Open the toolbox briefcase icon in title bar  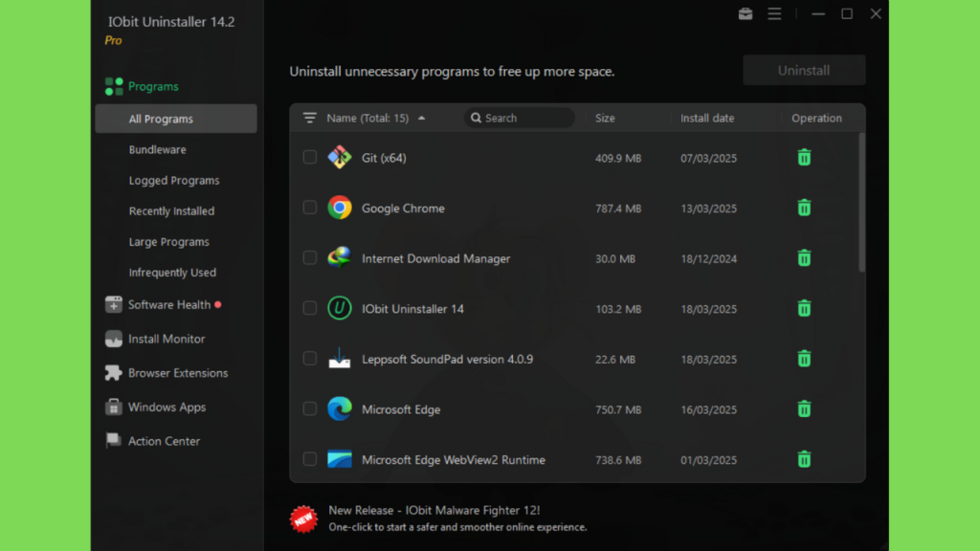tap(745, 13)
